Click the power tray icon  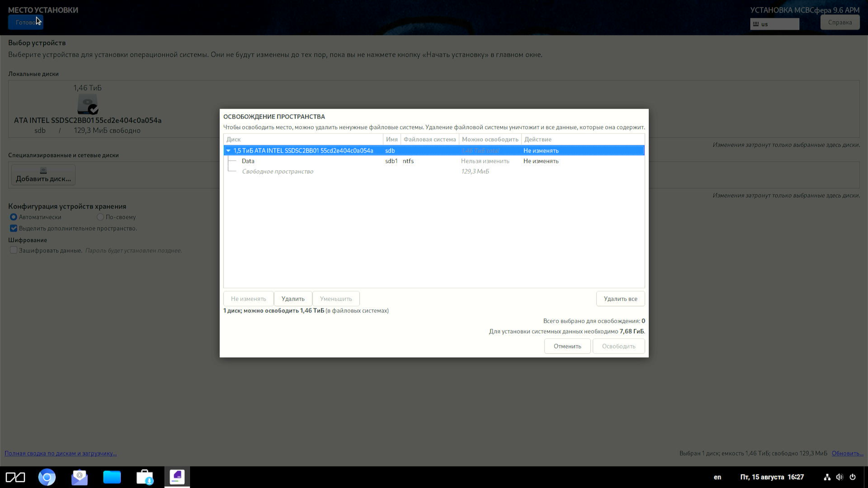click(x=852, y=477)
